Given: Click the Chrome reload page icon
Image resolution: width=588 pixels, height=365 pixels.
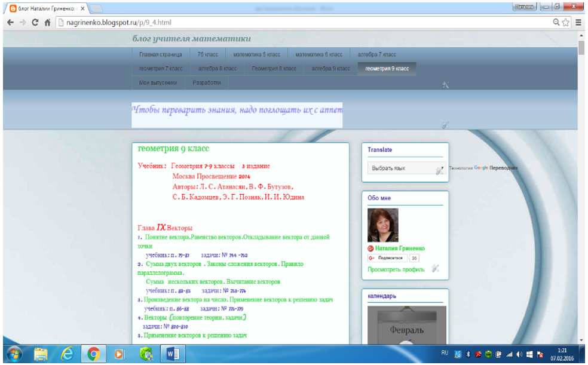Looking at the screenshot, I should (x=35, y=22).
